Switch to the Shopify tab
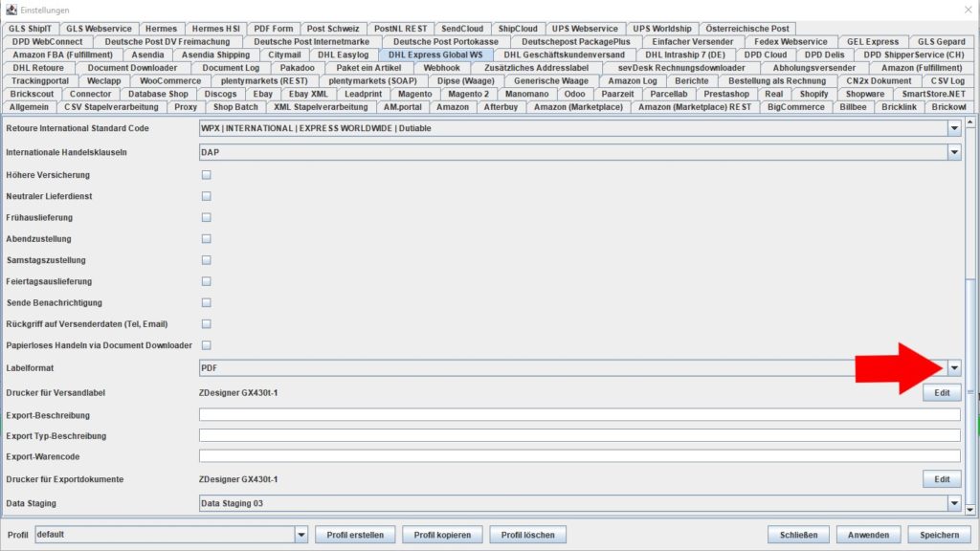This screenshot has width=980, height=551. (x=813, y=94)
